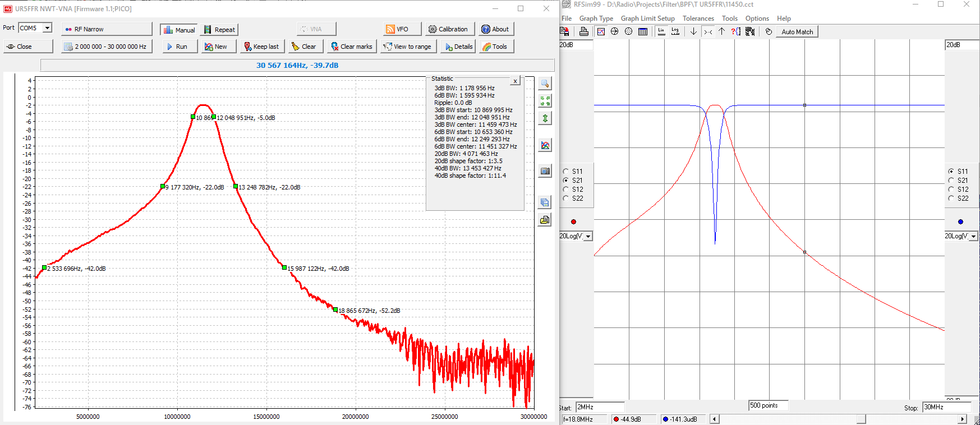The height and width of the screenshot is (425, 980).
Task: Click the camera screenshot icon
Action: [x=545, y=171]
